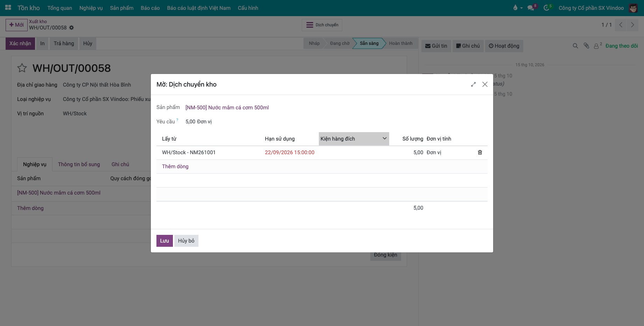Switch to Thông tin bổ sung tab
644x326 pixels.
coord(79,164)
